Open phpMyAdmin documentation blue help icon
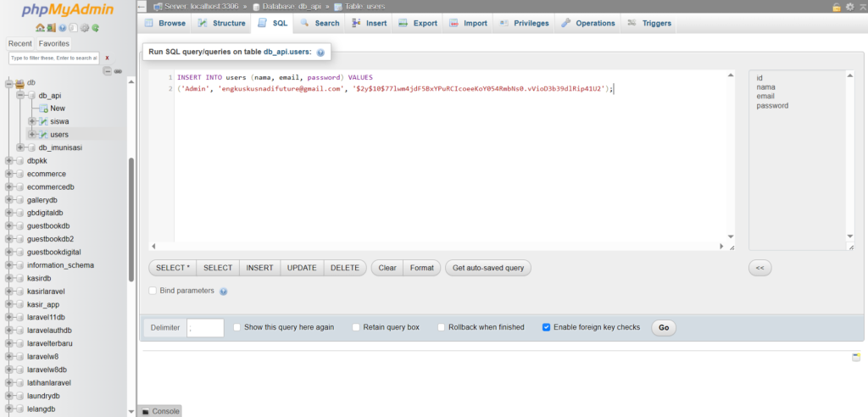Viewport: 868px width, 417px height. [x=62, y=28]
